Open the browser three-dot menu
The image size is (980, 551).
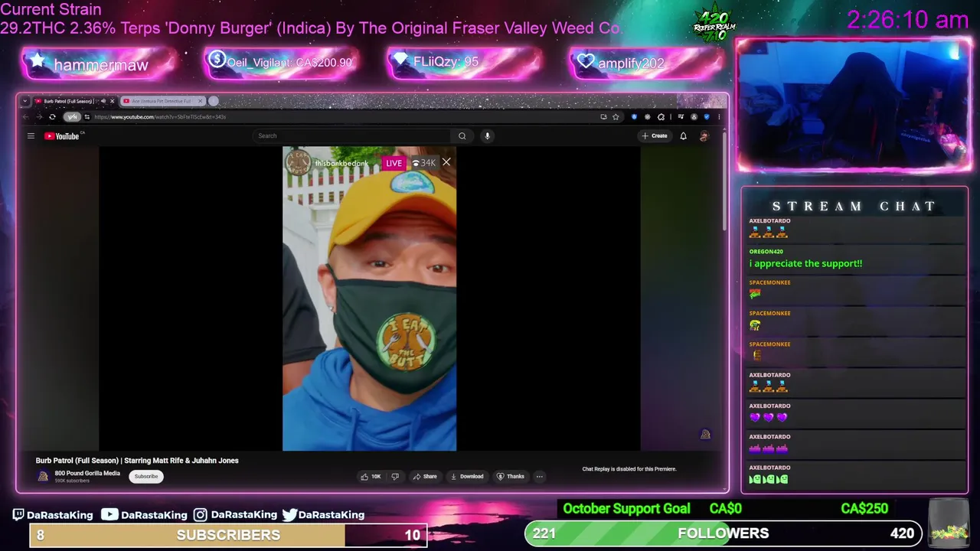point(718,117)
